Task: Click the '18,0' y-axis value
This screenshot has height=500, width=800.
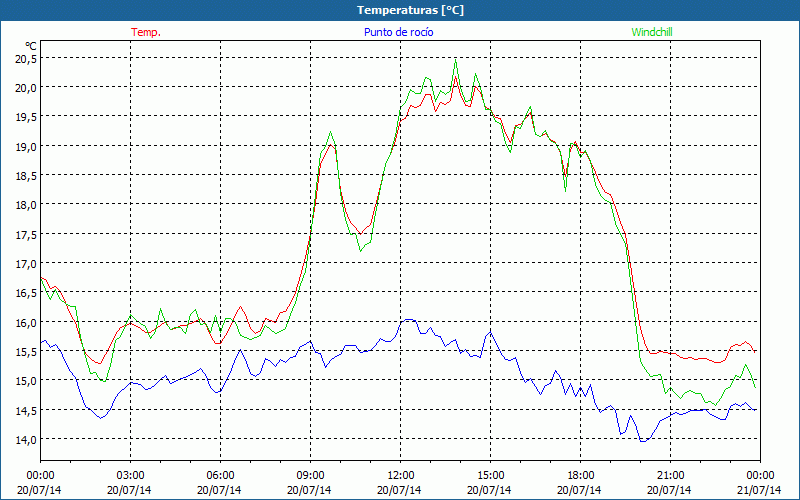Action: click(26, 205)
